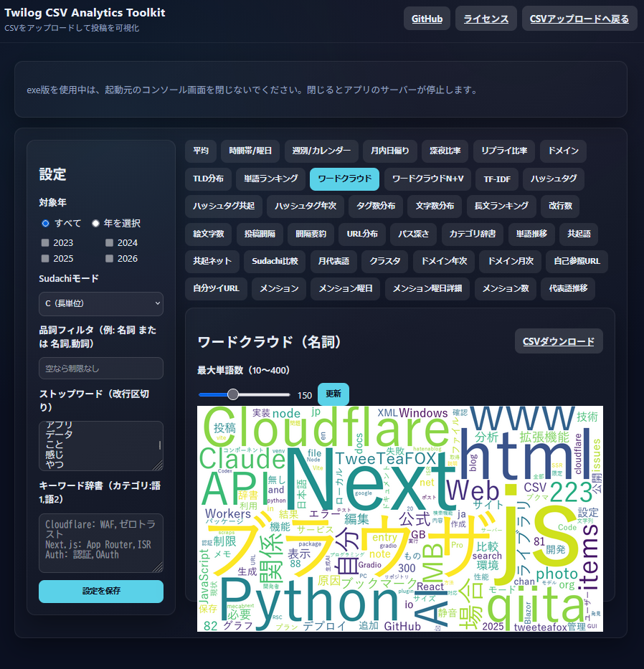Click the 最大単語数 slider
Viewport: 644px width, 669px height.
coord(244,394)
